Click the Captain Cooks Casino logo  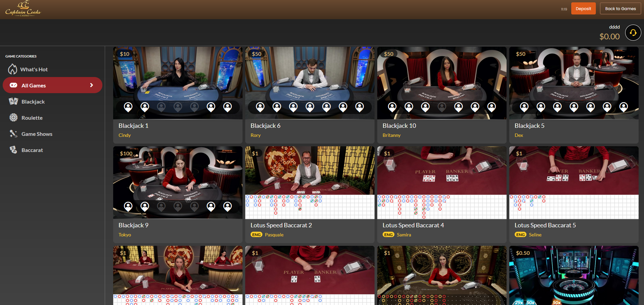(23, 9)
